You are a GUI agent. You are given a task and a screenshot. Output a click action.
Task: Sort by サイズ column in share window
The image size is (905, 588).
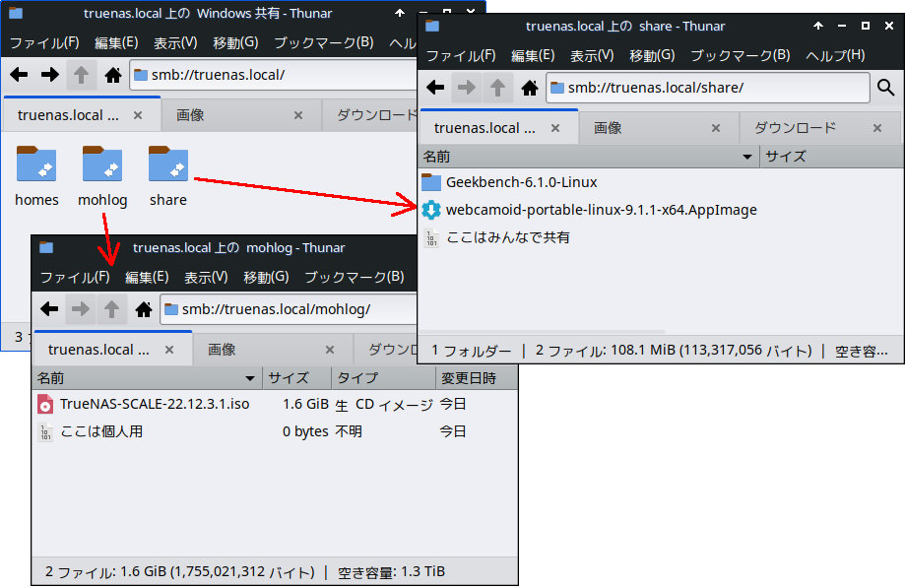point(831,157)
